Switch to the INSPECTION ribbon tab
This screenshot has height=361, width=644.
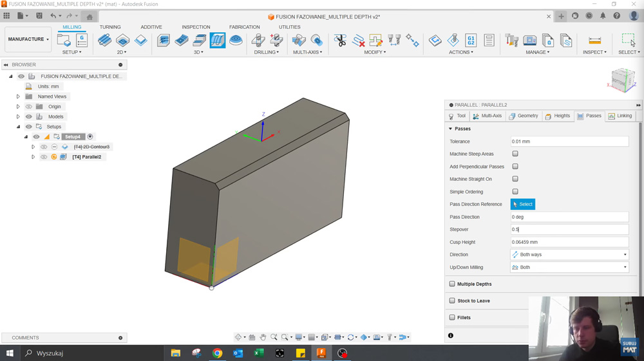tap(196, 27)
